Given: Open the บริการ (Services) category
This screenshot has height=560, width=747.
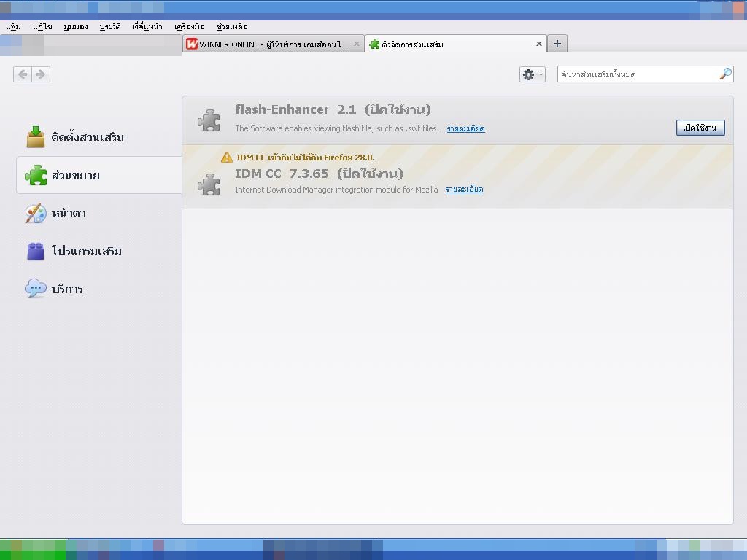Looking at the screenshot, I should coord(99,289).
